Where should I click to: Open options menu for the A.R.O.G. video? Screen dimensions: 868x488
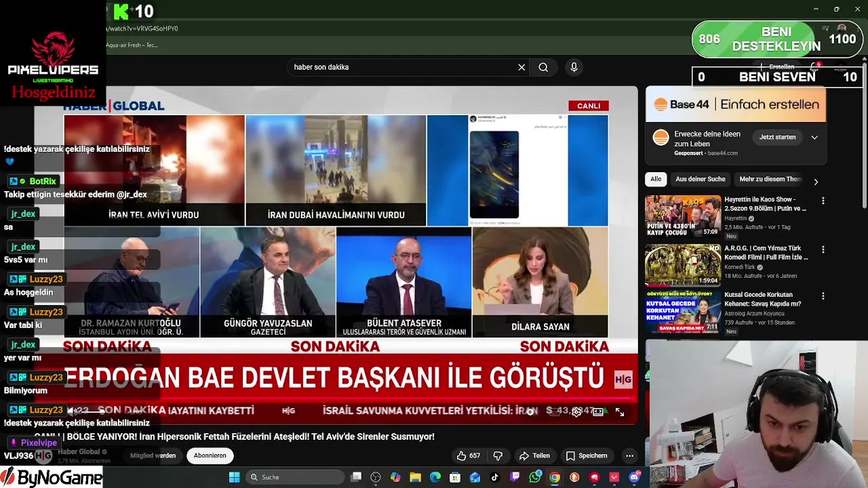(x=823, y=249)
